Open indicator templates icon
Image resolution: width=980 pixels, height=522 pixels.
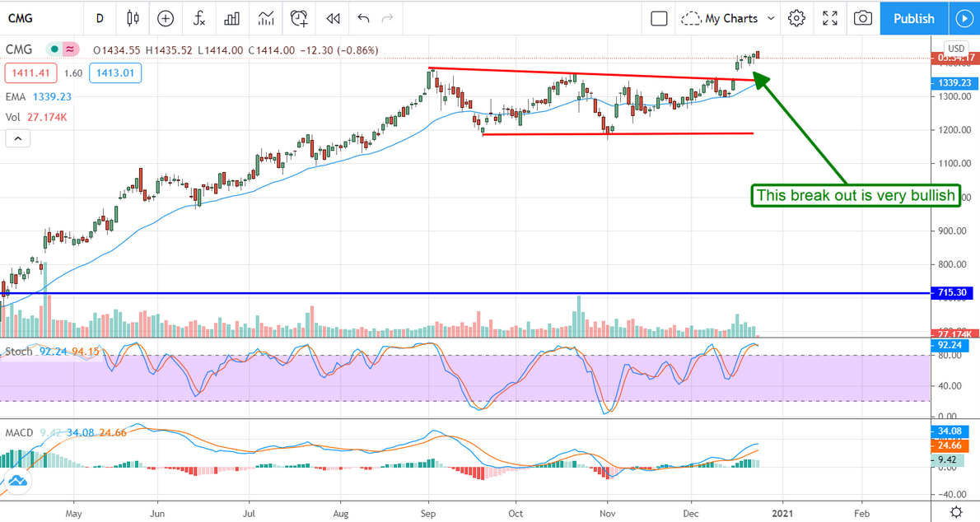(x=266, y=19)
